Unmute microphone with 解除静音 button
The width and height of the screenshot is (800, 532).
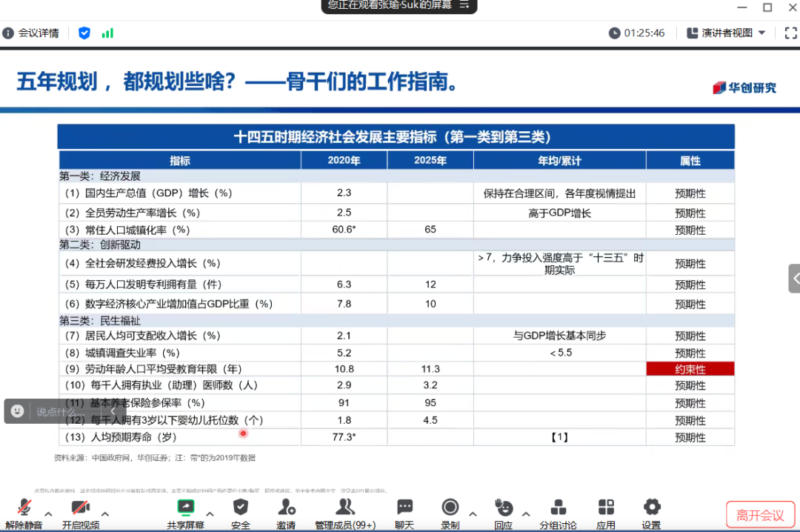click(24, 508)
